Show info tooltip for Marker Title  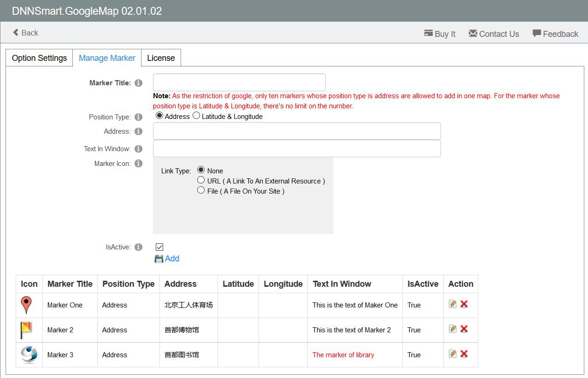[138, 83]
